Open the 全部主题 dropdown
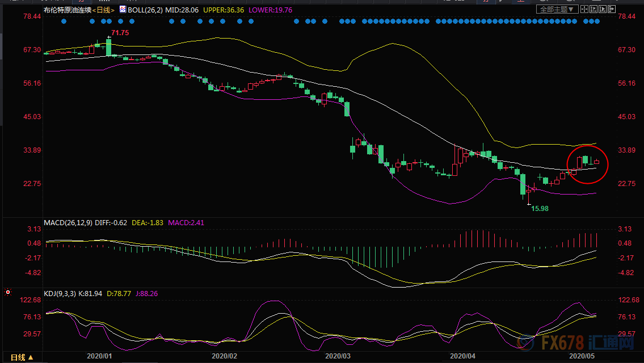The height and width of the screenshot is (363, 644). pos(557,9)
